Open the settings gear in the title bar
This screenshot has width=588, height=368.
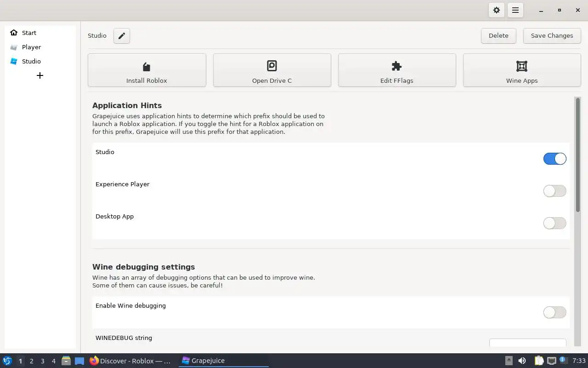click(497, 10)
